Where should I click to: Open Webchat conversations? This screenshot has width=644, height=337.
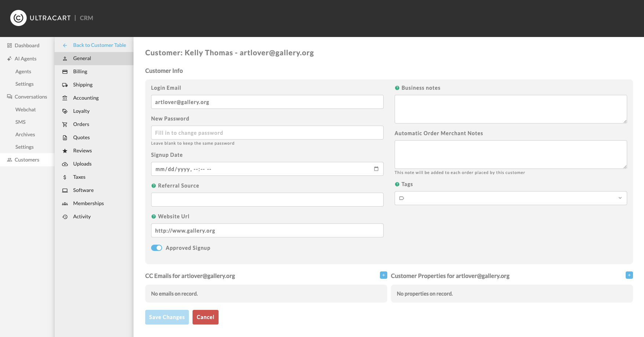(26, 110)
